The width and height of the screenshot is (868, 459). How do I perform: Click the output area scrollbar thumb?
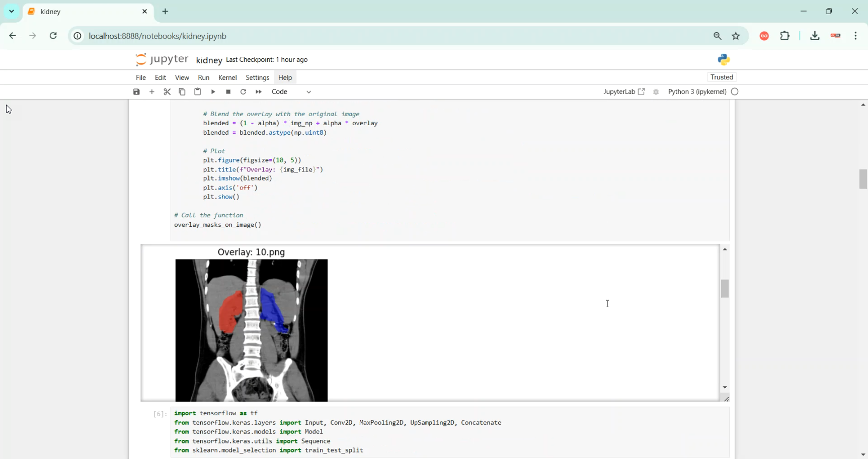point(725,289)
